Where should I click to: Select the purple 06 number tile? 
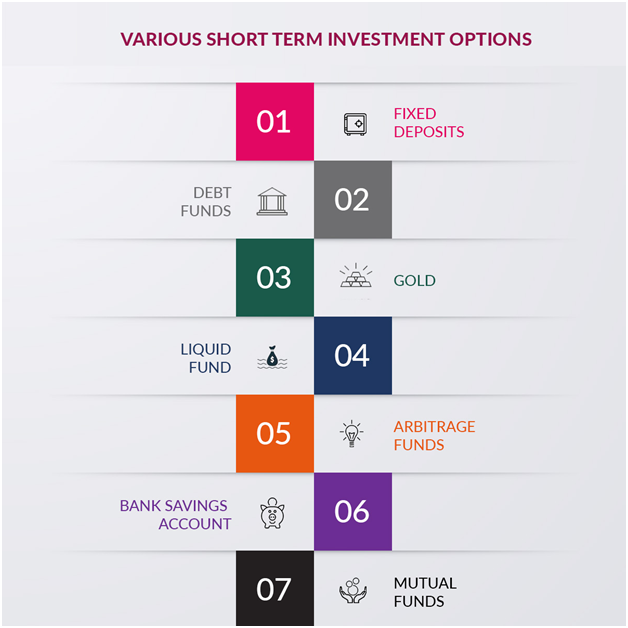pos(353,511)
